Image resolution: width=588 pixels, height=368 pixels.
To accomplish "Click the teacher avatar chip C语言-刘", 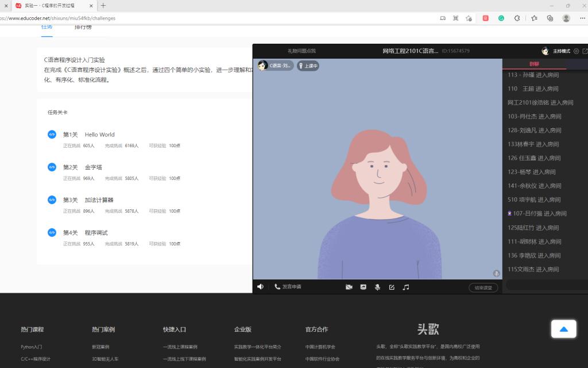I will (276, 66).
